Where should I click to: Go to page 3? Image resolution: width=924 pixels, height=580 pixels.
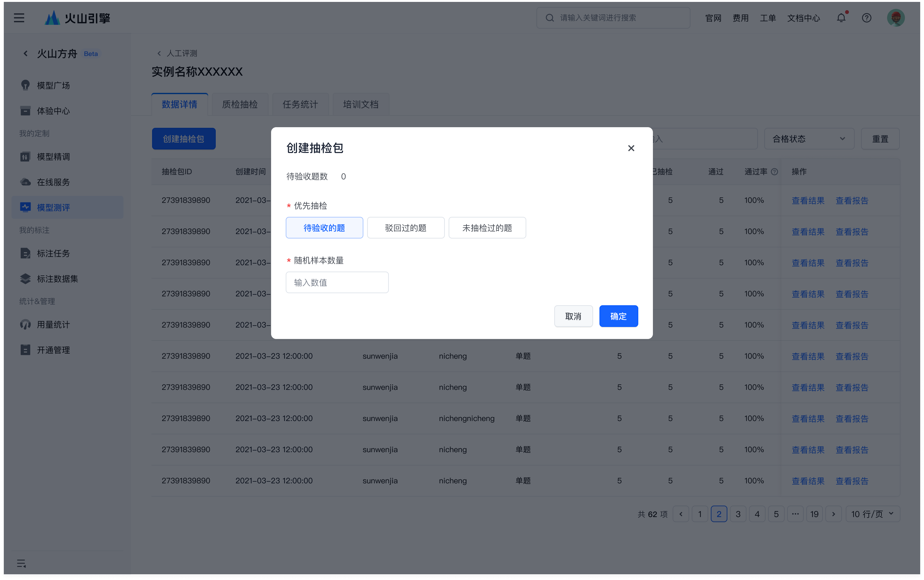[738, 514]
